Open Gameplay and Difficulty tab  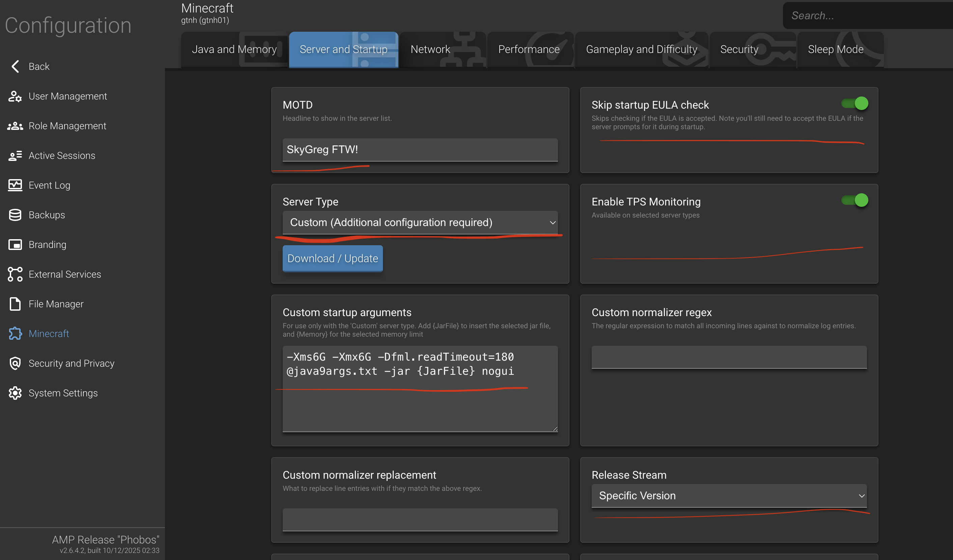coord(641,50)
